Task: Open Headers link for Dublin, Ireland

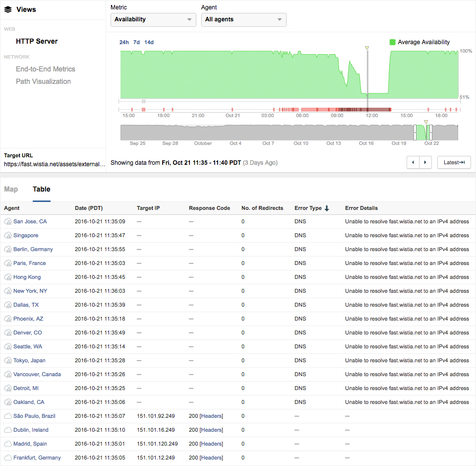Action: tap(211, 430)
